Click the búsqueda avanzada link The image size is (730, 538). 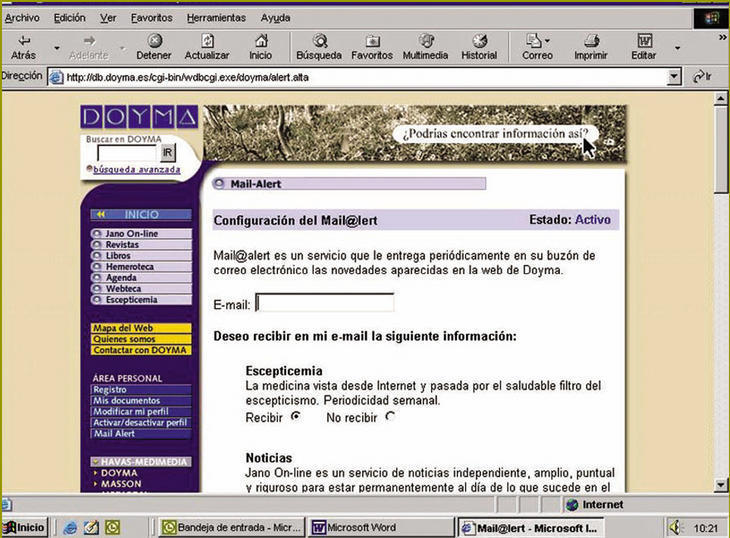(x=137, y=170)
